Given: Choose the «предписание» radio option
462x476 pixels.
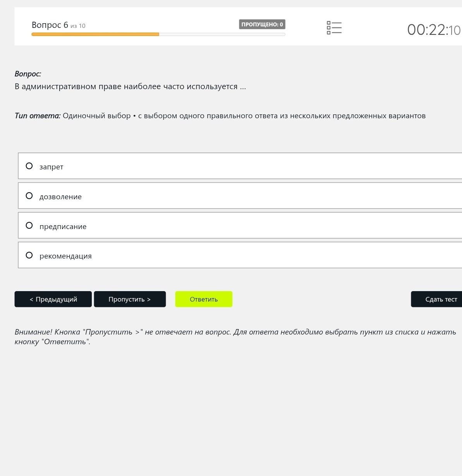Looking at the screenshot, I should [x=29, y=226].
